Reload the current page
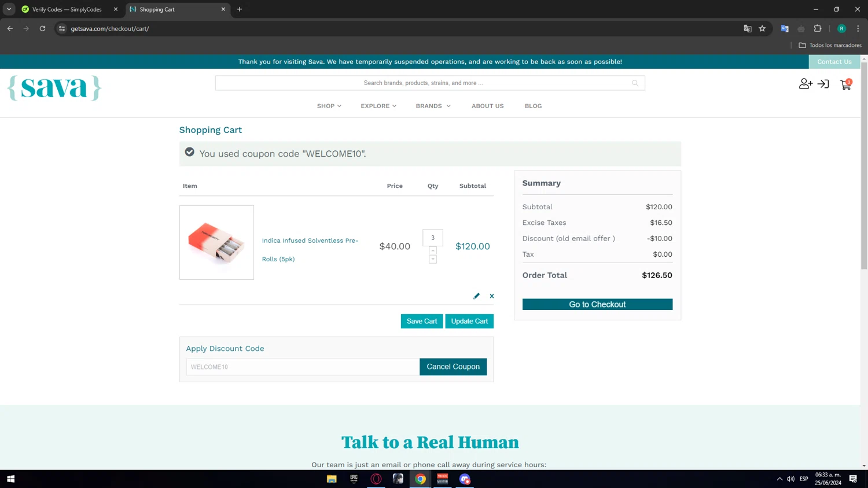Viewport: 868px width, 488px height. [42, 28]
